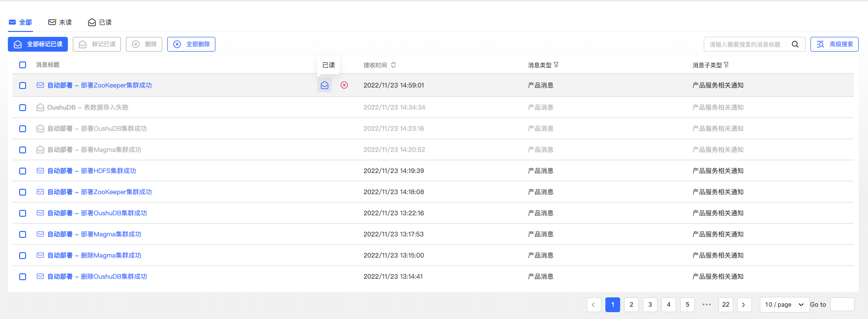Click the search magnifier icon

(x=795, y=44)
